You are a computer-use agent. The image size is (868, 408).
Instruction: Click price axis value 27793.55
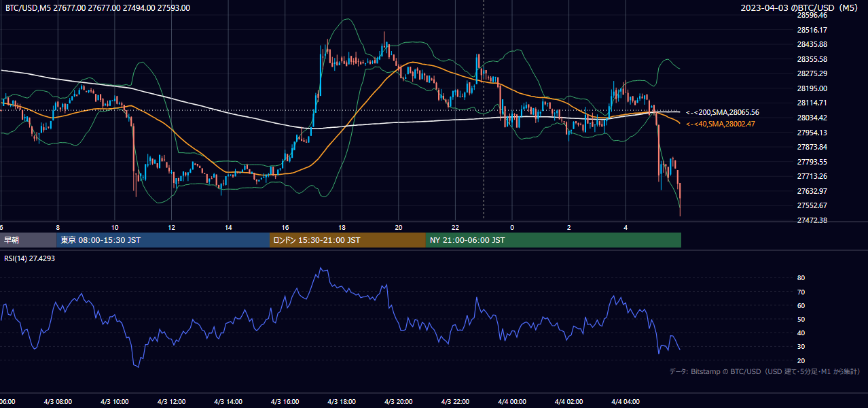tap(812, 162)
